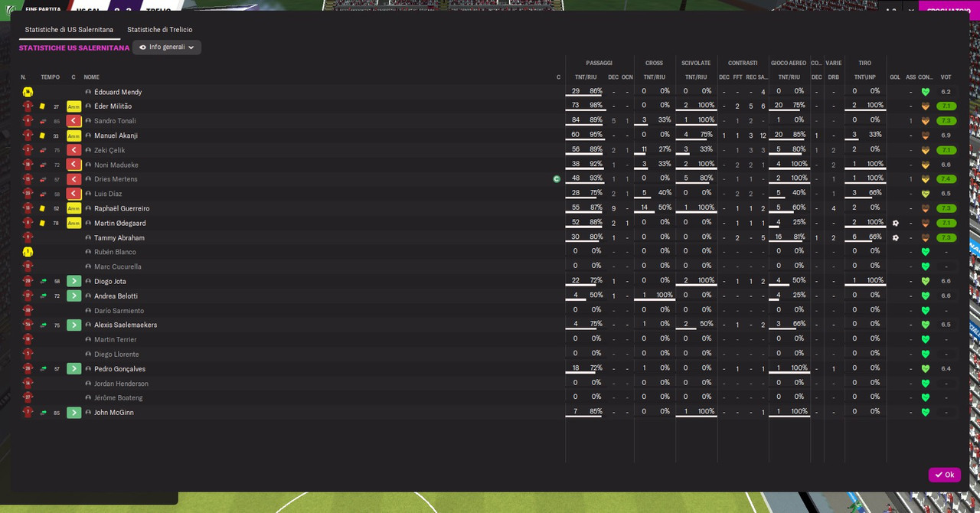
Task: Click the condition heart icon for Luis Díaz
Action: point(925,194)
